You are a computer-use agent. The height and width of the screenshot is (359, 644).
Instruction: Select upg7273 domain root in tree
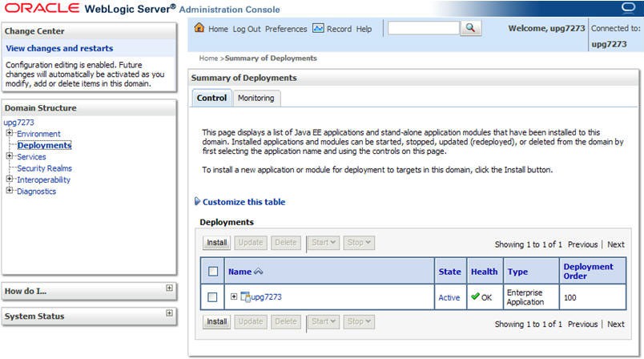click(x=19, y=123)
